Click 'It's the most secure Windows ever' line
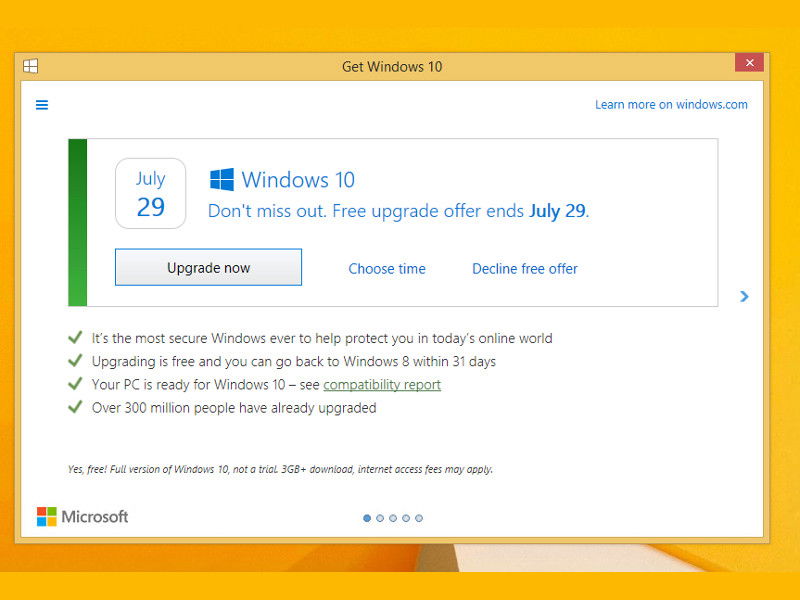 coord(322,338)
